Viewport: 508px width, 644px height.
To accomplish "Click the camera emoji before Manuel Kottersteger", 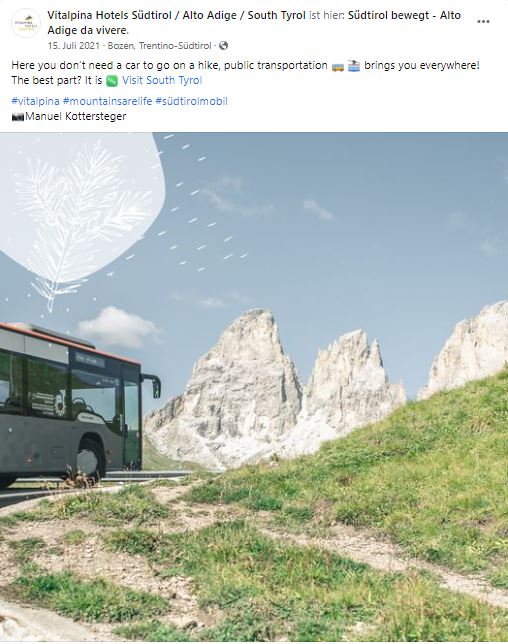I will tap(18, 117).
